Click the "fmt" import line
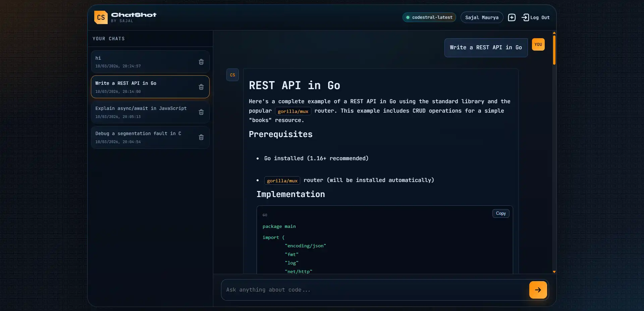The width and height of the screenshot is (644, 311). coord(291,255)
